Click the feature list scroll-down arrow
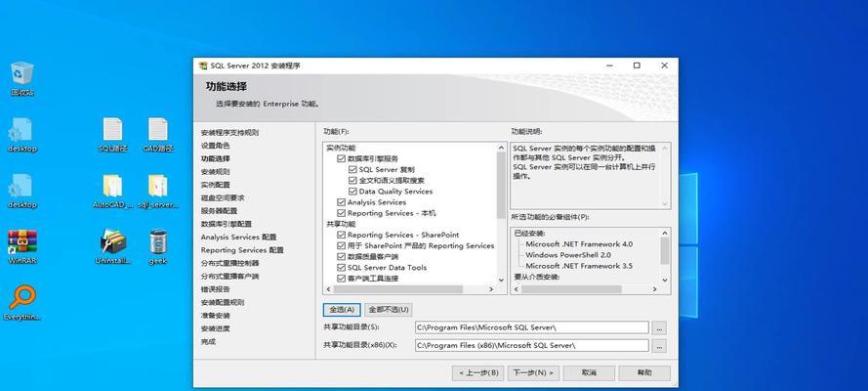The image size is (868, 391). [502, 281]
